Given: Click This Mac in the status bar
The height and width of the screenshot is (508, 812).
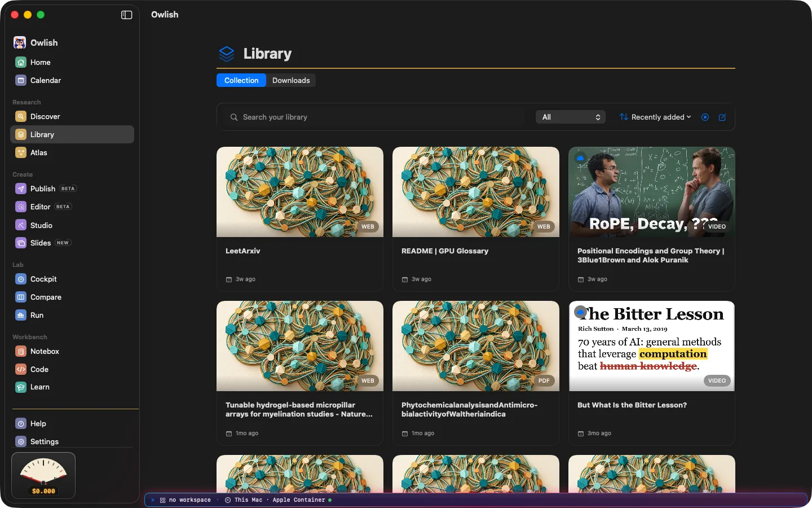Looking at the screenshot, I should [x=244, y=500].
